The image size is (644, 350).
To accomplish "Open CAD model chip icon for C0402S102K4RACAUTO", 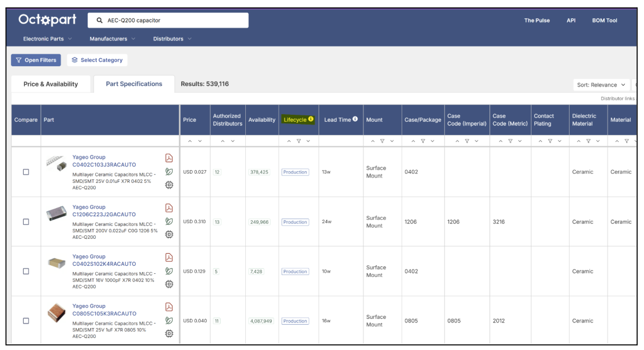I will click(169, 284).
